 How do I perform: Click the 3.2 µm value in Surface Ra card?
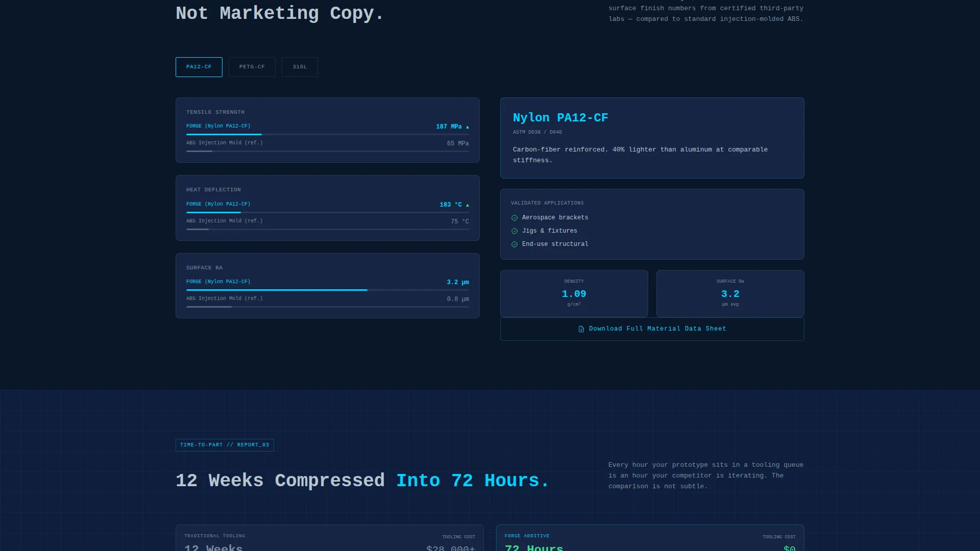pos(458,282)
